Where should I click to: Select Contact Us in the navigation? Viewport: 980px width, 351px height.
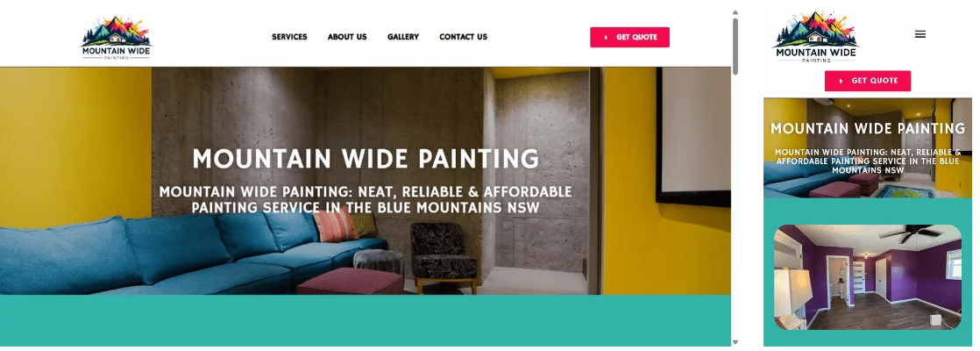point(463,37)
